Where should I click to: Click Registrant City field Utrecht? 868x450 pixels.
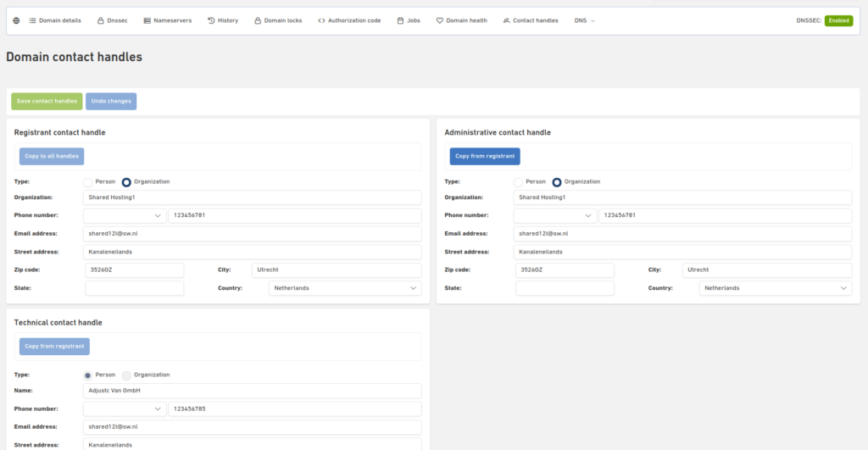click(x=337, y=270)
